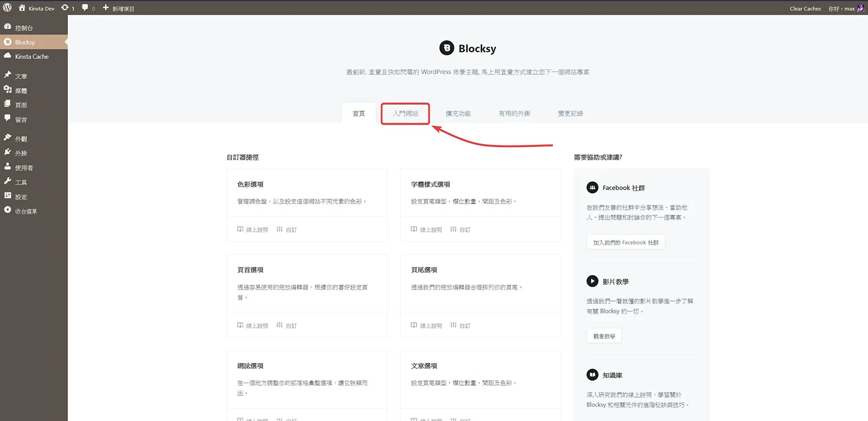868x421 pixels.
Task: Click the 需要協助或建議? heading
Action: point(598,157)
